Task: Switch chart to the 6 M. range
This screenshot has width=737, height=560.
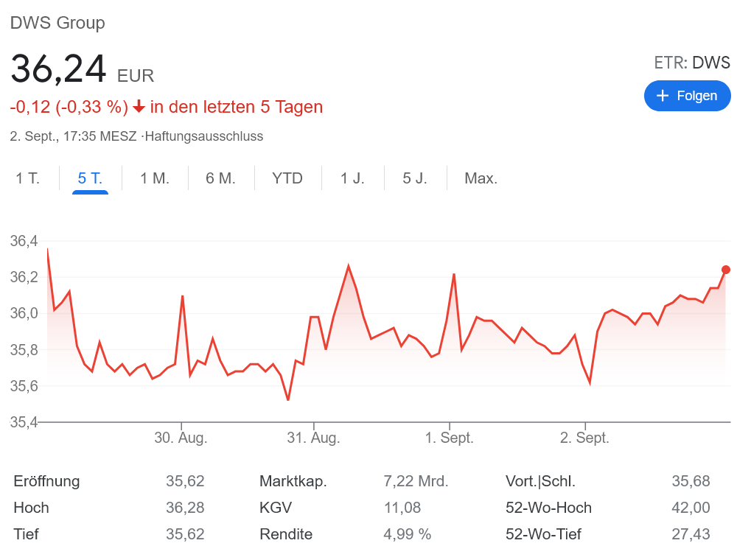Action: point(220,178)
